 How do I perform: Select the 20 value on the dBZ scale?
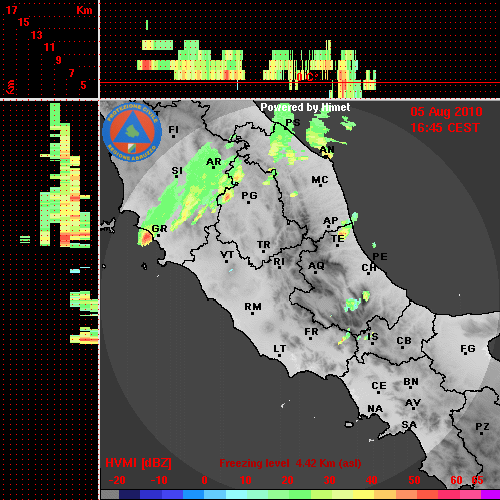pyautogui.click(x=287, y=480)
